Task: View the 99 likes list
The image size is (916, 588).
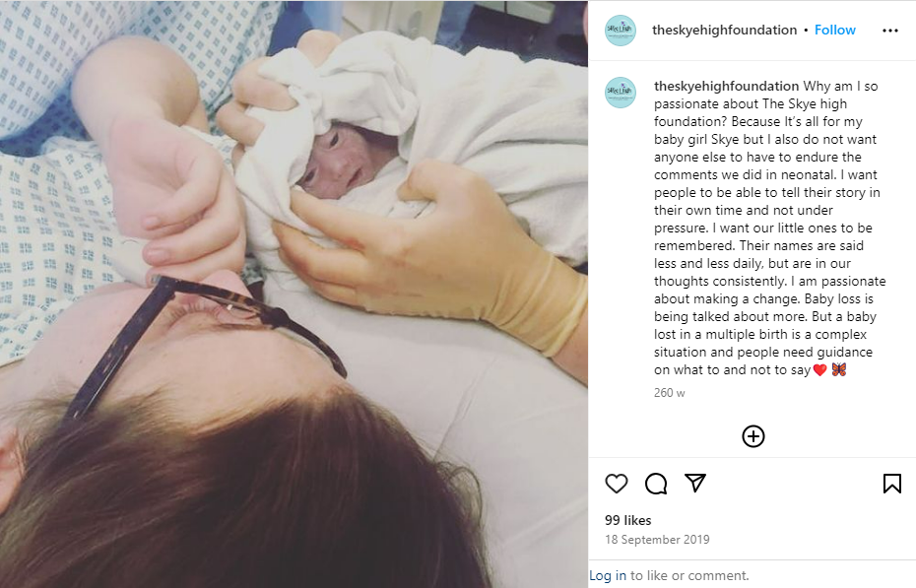Action: coord(628,520)
